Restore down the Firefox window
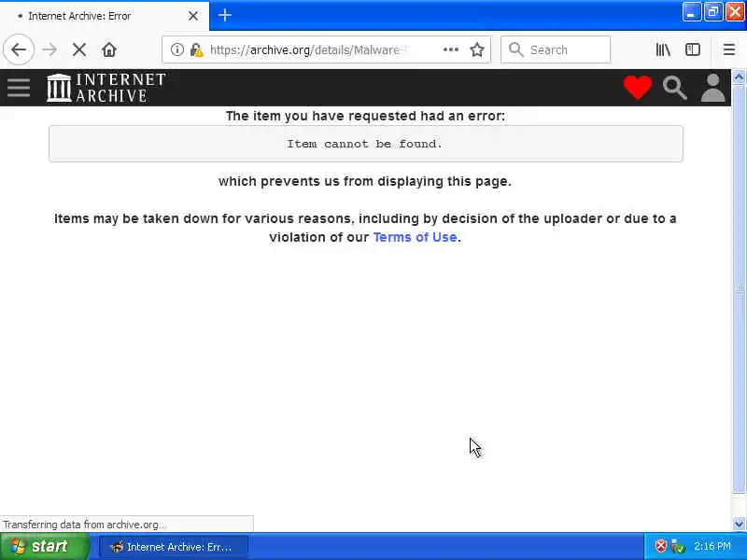The image size is (747, 560). click(x=713, y=12)
